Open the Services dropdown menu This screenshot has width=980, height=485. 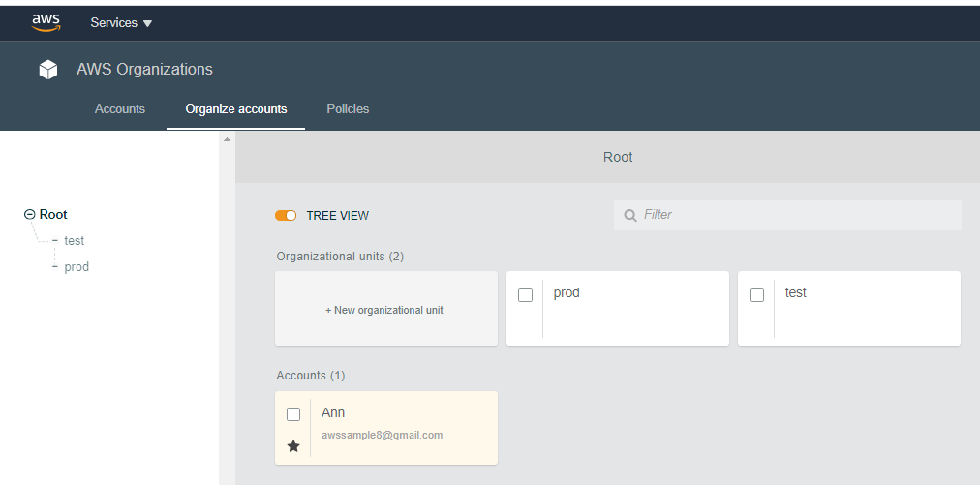tap(121, 23)
